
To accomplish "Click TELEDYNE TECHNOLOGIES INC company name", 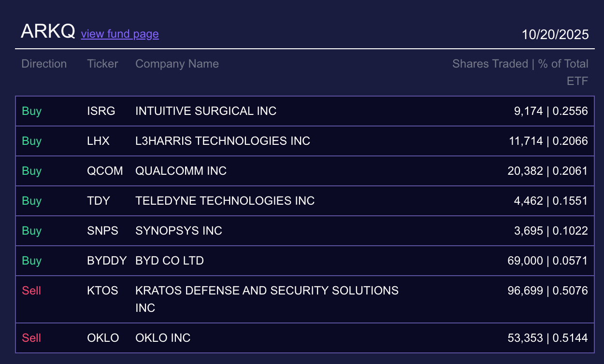I will pyautogui.click(x=225, y=201).
